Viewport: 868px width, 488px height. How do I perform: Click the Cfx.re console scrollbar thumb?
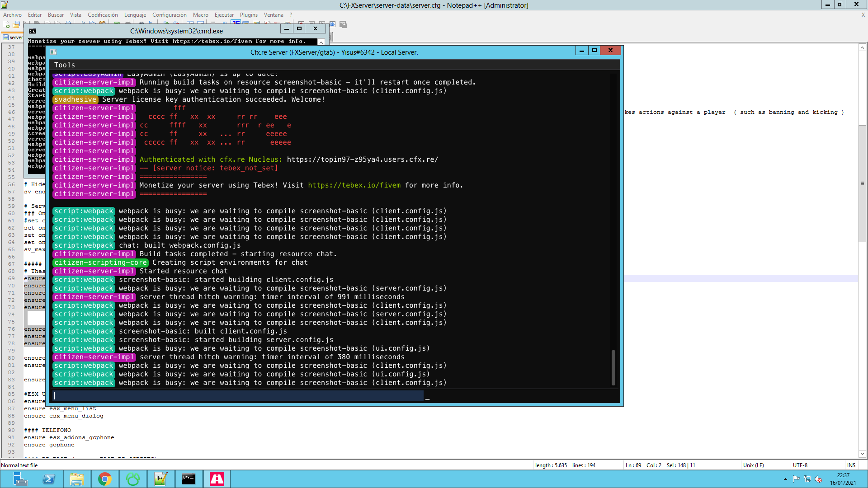(613, 367)
